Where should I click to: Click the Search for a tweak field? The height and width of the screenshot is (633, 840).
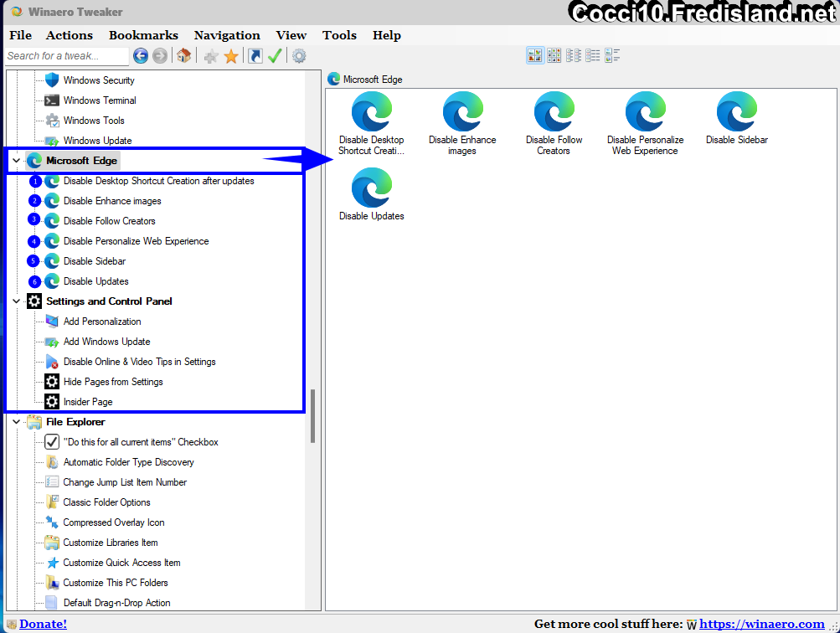click(67, 56)
